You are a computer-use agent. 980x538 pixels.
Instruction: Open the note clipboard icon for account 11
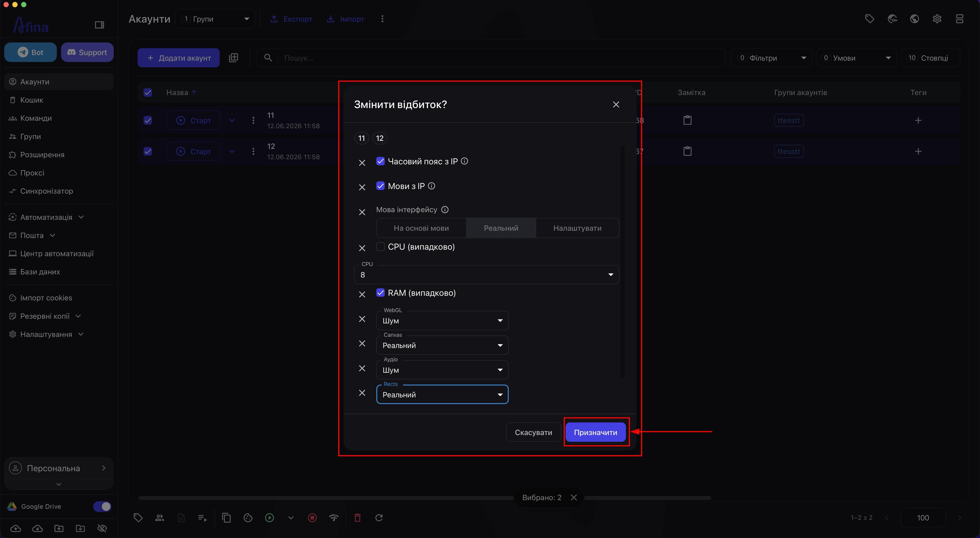687,120
